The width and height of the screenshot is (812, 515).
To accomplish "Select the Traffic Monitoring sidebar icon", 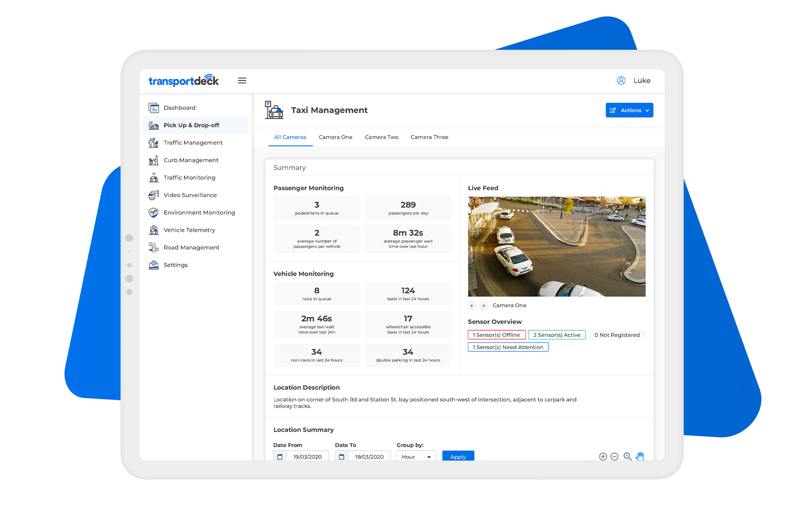I will click(153, 177).
